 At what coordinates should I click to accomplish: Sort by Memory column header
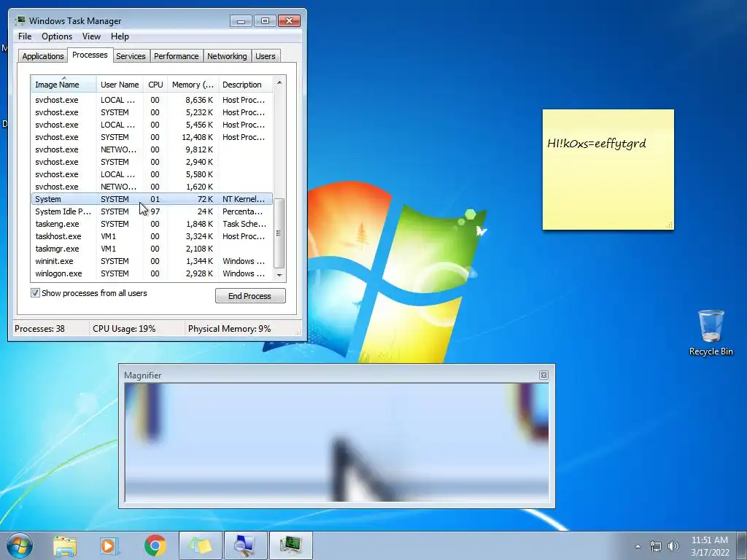click(193, 85)
